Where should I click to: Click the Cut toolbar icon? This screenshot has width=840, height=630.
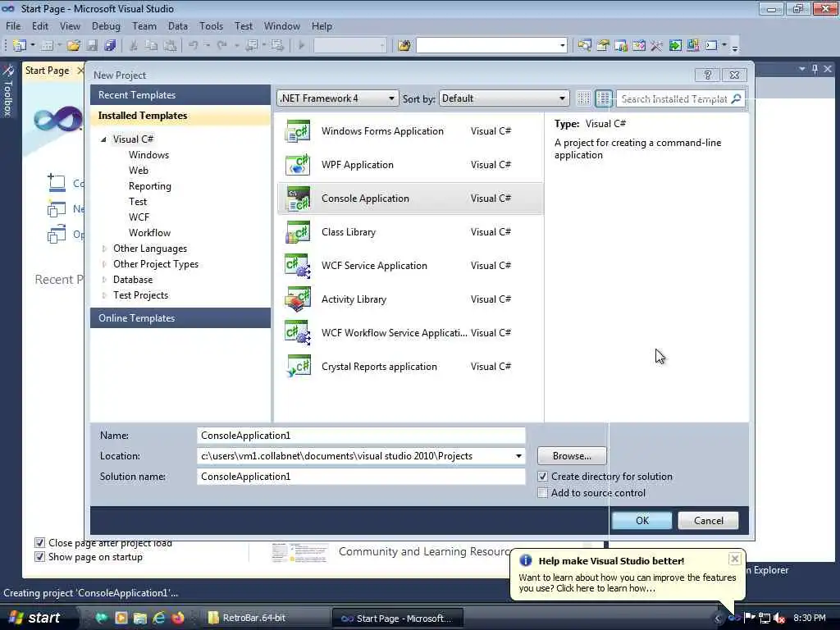134,46
